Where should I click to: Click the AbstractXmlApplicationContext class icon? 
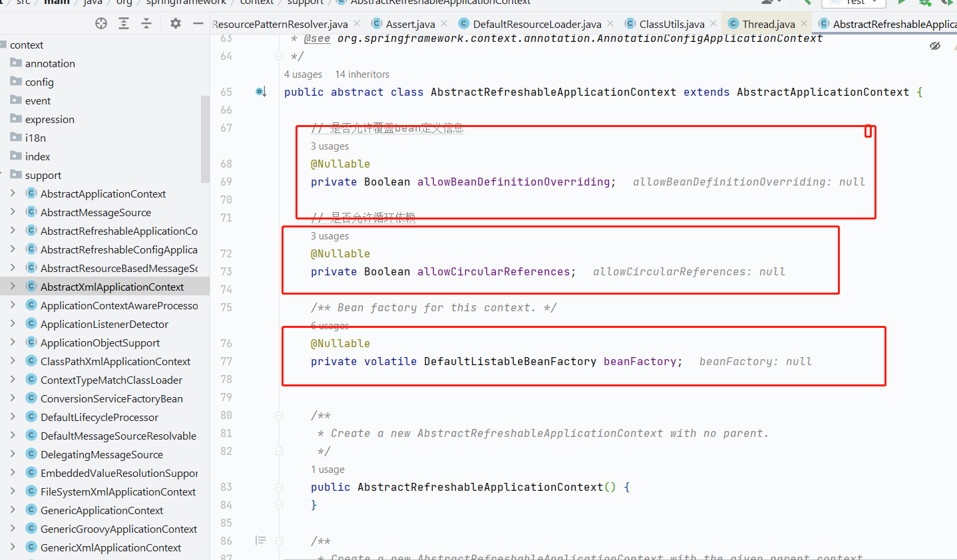click(x=31, y=287)
